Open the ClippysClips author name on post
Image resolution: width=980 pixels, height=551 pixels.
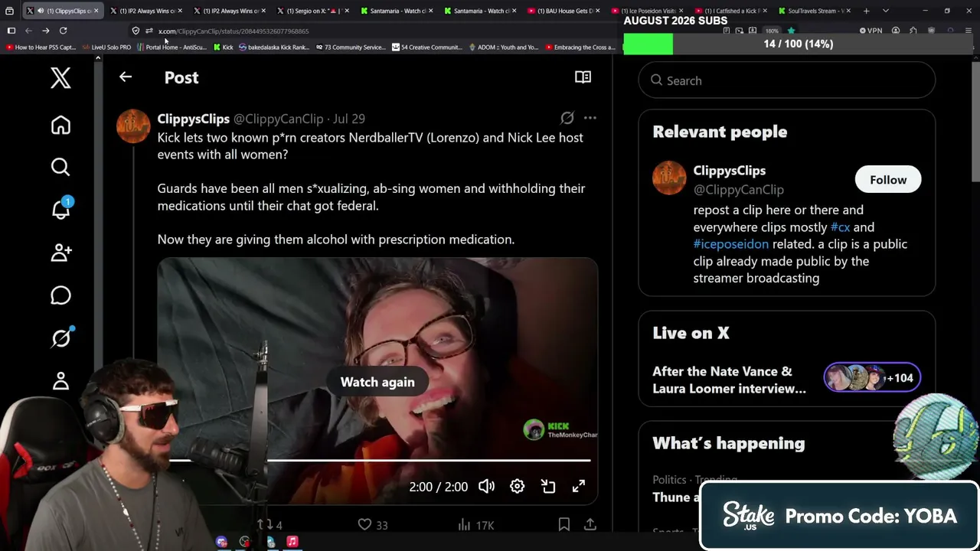pyautogui.click(x=193, y=119)
